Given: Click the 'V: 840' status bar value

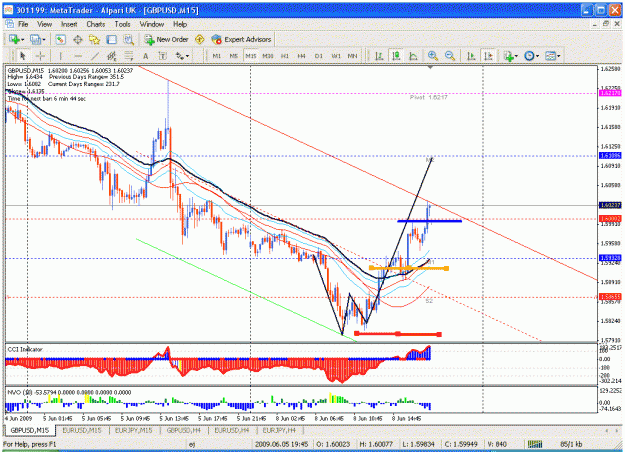Looking at the screenshot, I should tap(496, 444).
